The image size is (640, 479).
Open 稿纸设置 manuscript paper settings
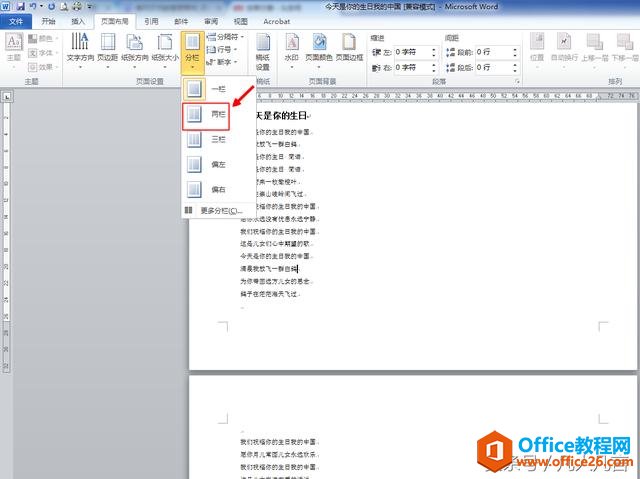click(263, 48)
